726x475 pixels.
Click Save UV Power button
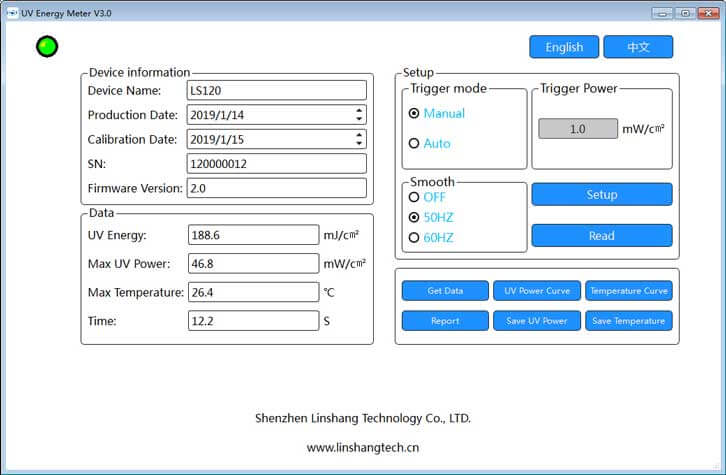pos(537,321)
